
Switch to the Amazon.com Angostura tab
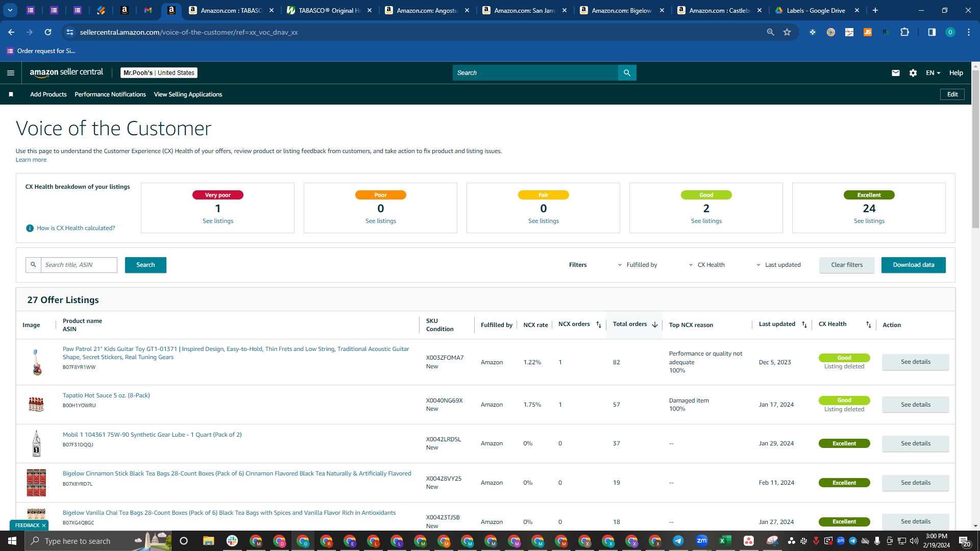(x=427, y=10)
